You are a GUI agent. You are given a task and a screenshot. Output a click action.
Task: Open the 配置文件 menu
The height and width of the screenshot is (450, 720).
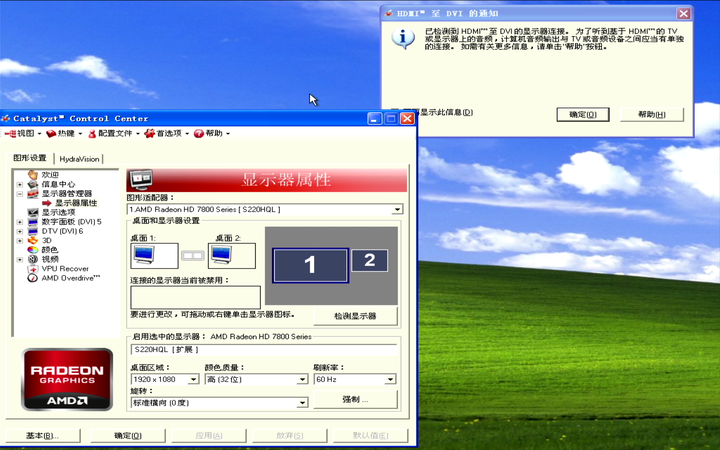point(114,134)
